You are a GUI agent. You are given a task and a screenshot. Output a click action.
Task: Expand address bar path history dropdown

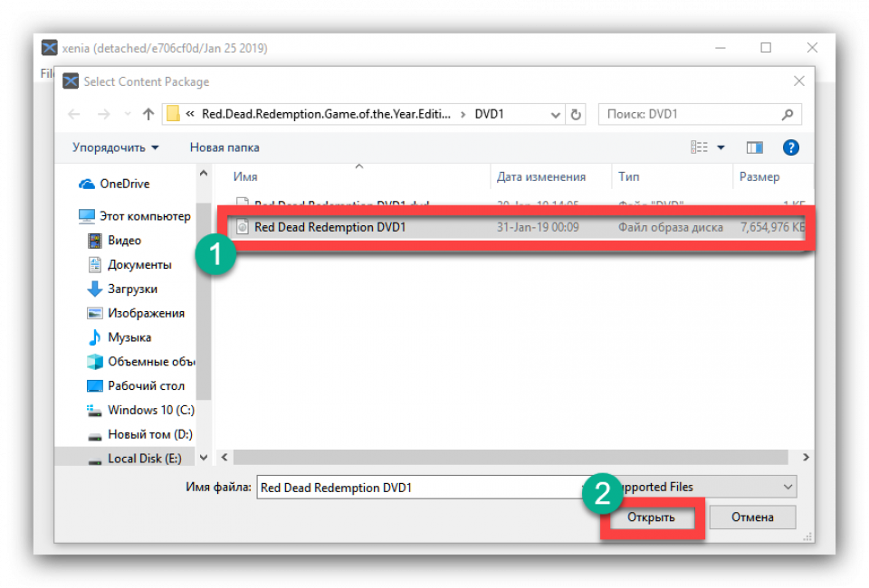555,115
